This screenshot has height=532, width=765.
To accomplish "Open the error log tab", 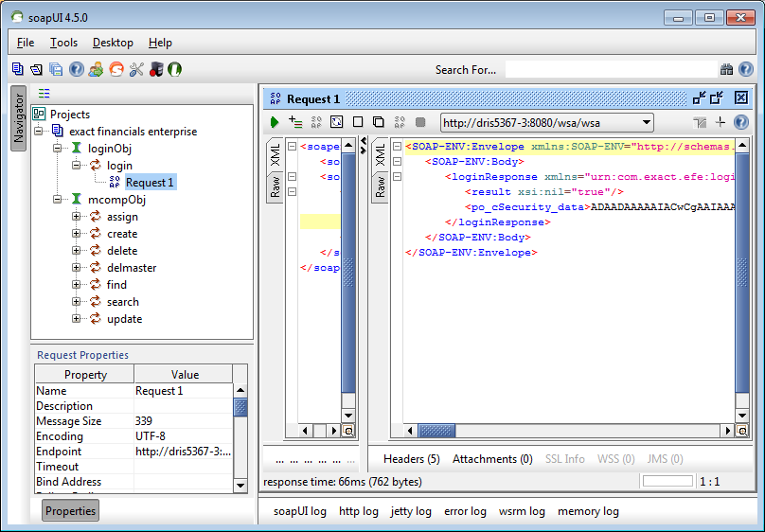I will point(465,511).
